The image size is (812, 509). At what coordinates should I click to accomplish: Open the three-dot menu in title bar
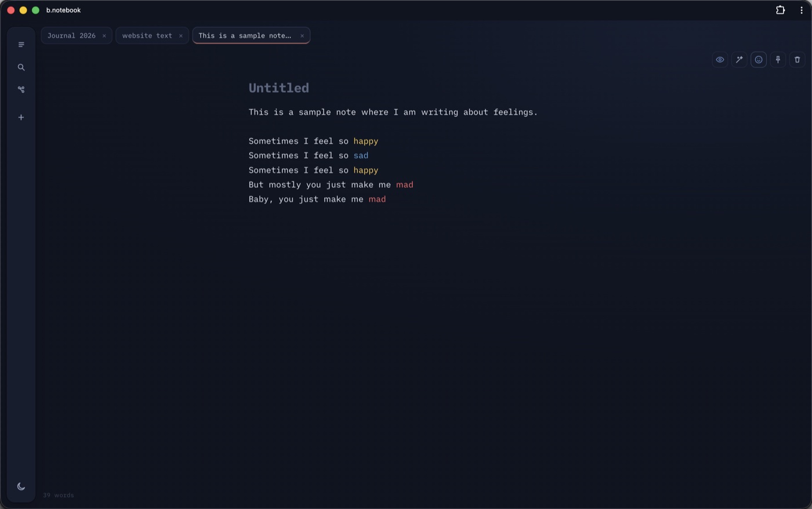(802, 10)
